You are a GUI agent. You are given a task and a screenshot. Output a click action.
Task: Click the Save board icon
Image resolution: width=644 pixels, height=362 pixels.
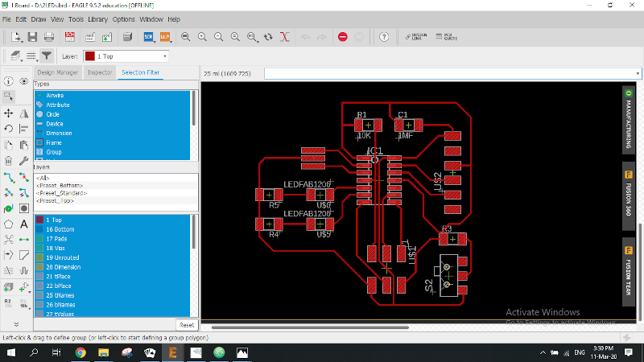click(x=32, y=37)
